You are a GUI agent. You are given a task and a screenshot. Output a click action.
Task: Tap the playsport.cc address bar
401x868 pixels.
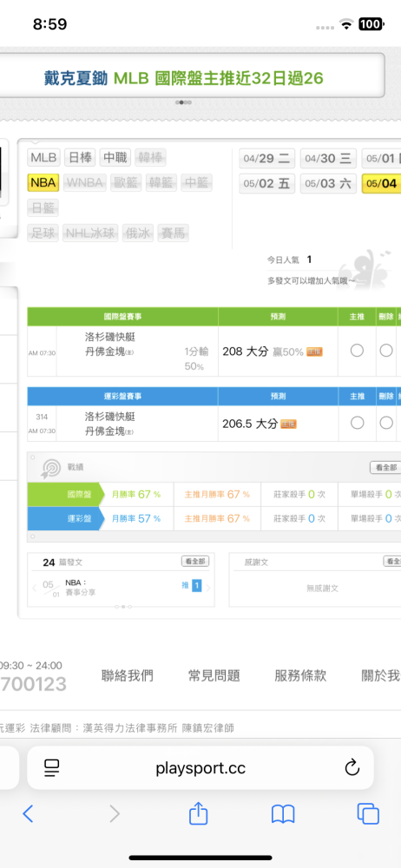click(x=200, y=767)
